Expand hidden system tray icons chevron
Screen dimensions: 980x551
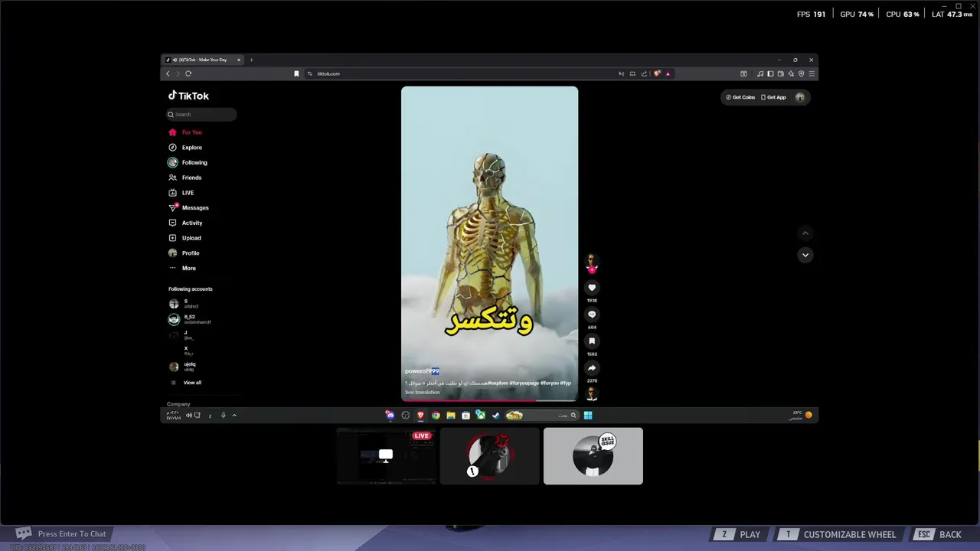234,416
